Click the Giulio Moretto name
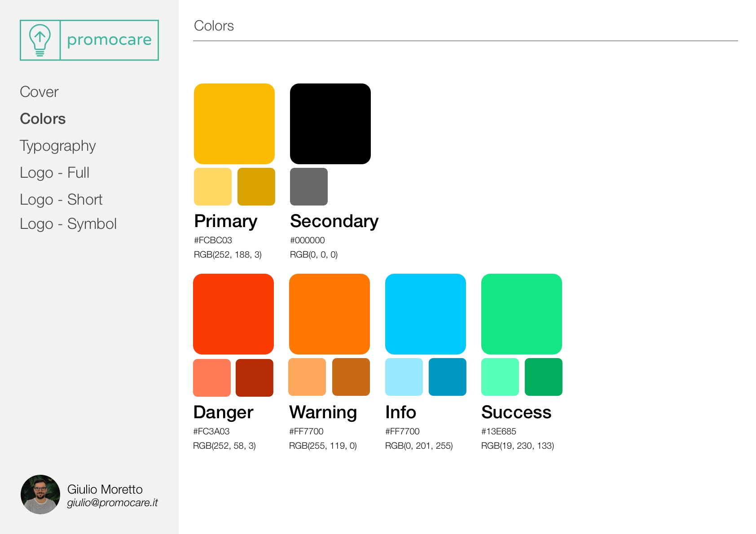Viewport: 756px width, 534px height. 105,489
